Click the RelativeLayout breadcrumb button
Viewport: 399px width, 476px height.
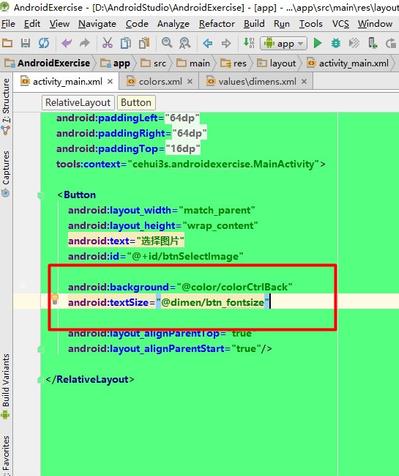tap(78, 103)
